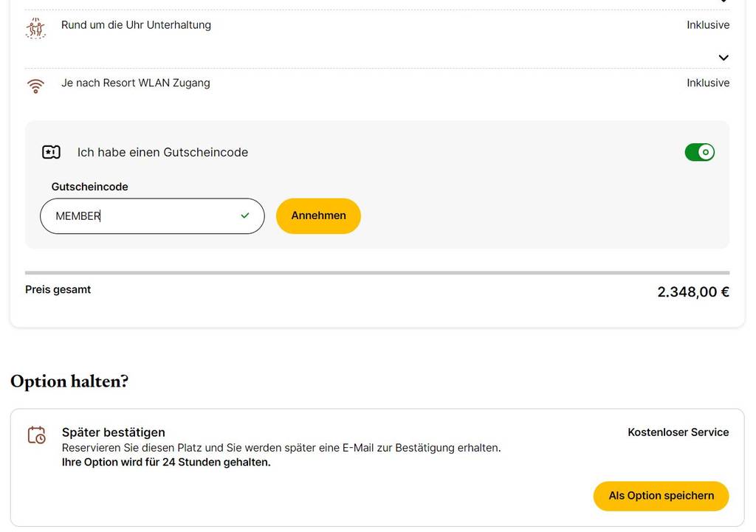Click Ich habe einen Gutscheincode label
The width and height of the screenshot is (756, 532).
162,152
